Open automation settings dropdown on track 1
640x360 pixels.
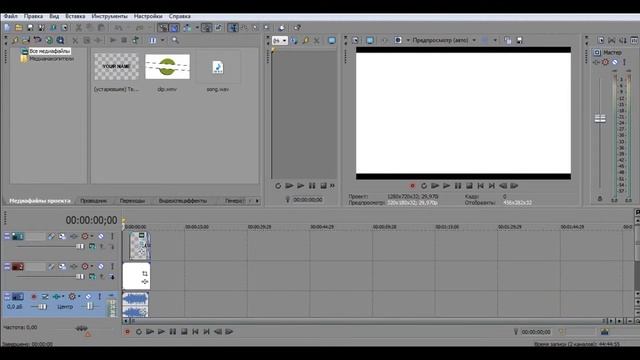[x=92, y=236]
